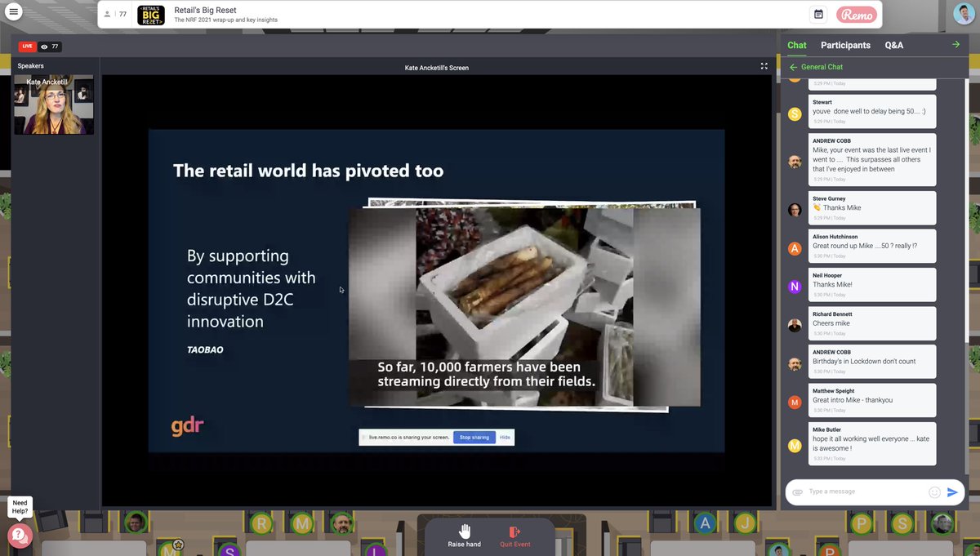Image resolution: width=980 pixels, height=556 pixels.
Task: Click the slide video about farmers streaming
Action: click(524, 307)
